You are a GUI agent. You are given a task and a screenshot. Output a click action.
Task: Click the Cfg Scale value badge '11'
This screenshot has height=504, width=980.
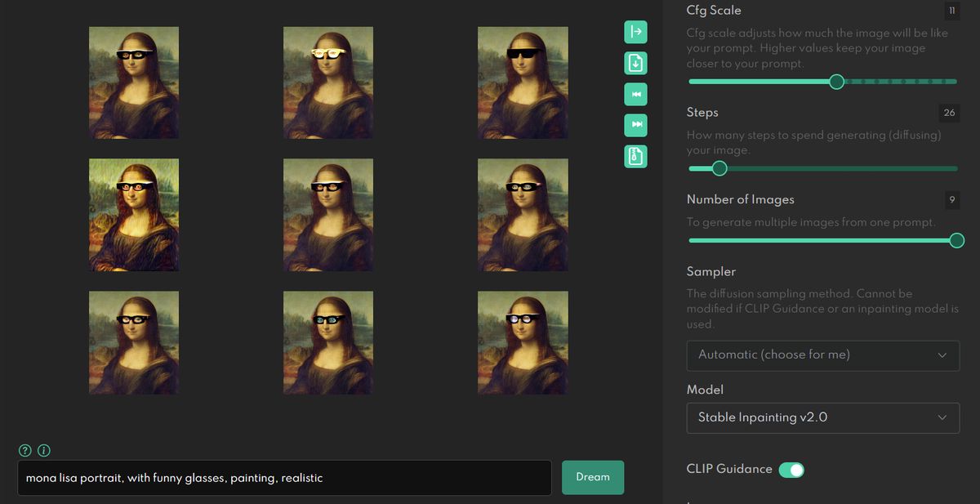[951, 11]
